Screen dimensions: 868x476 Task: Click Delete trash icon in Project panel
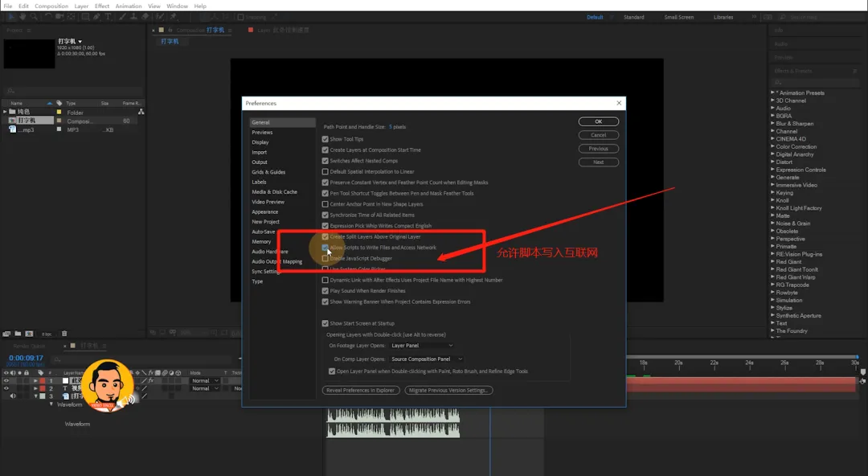64,334
